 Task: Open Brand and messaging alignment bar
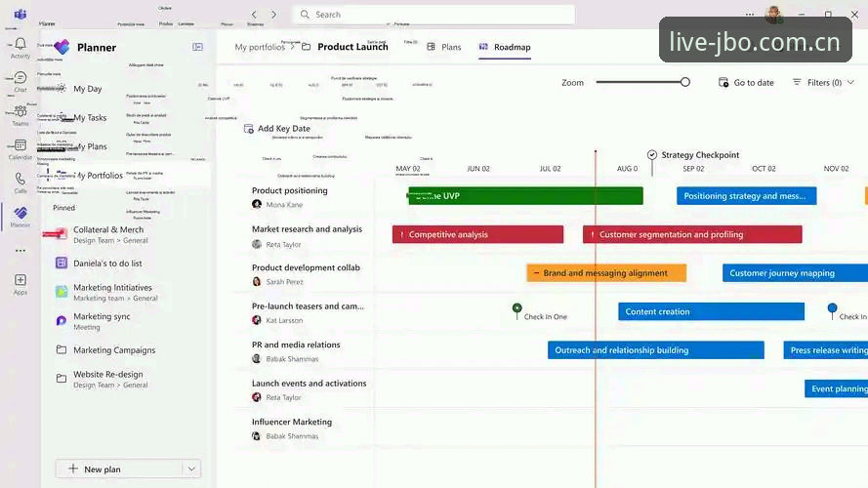(606, 272)
